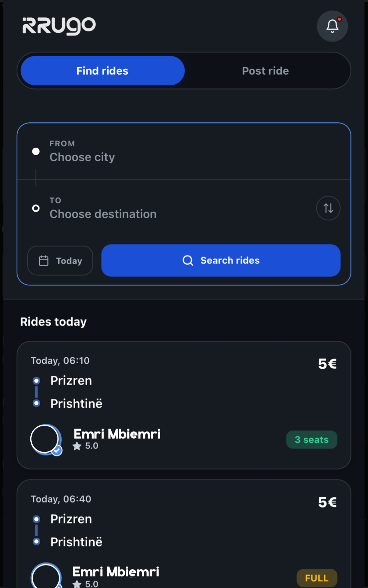Click the magnifier icon in Search rides

point(188,260)
